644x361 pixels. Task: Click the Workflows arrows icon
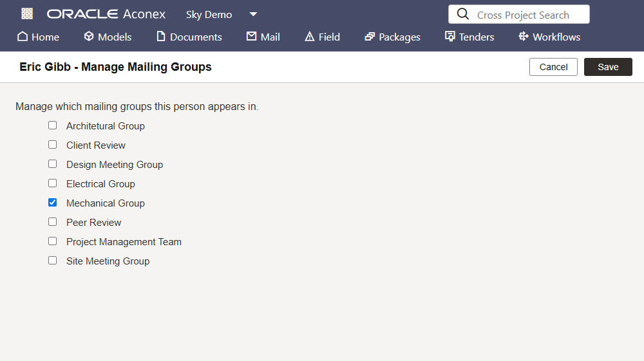point(523,36)
